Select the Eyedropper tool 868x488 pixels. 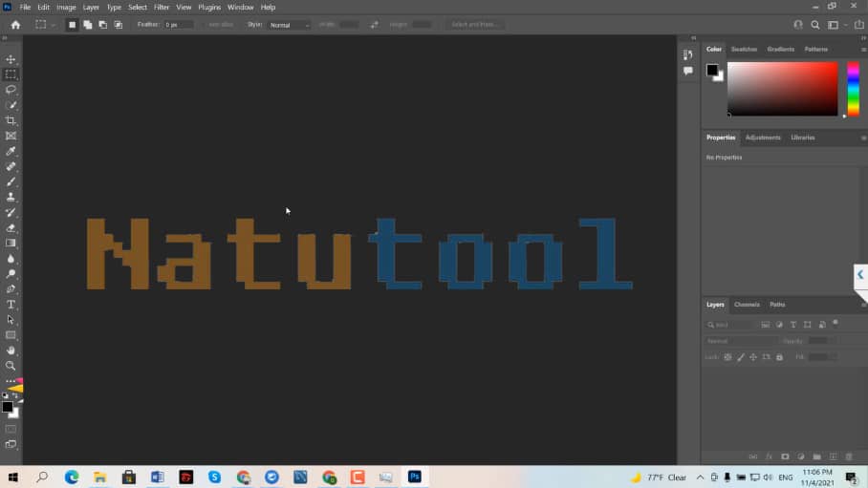tap(11, 151)
